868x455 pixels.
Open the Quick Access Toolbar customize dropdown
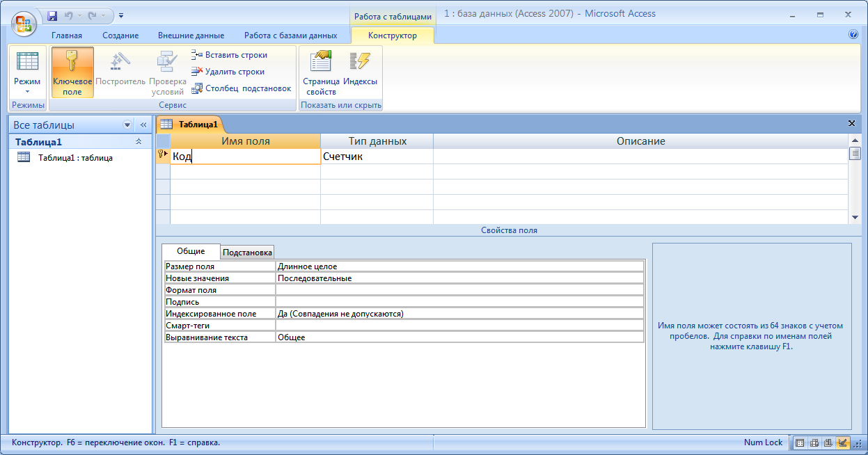[x=121, y=15]
